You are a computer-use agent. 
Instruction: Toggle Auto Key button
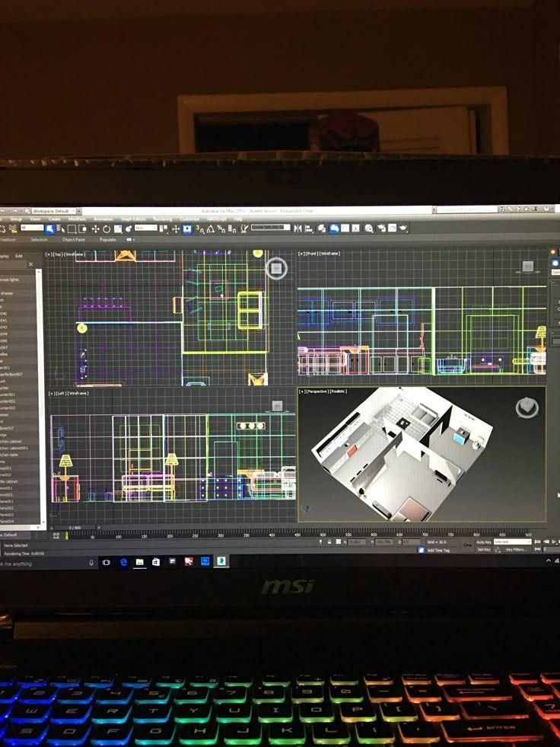(484, 541)
